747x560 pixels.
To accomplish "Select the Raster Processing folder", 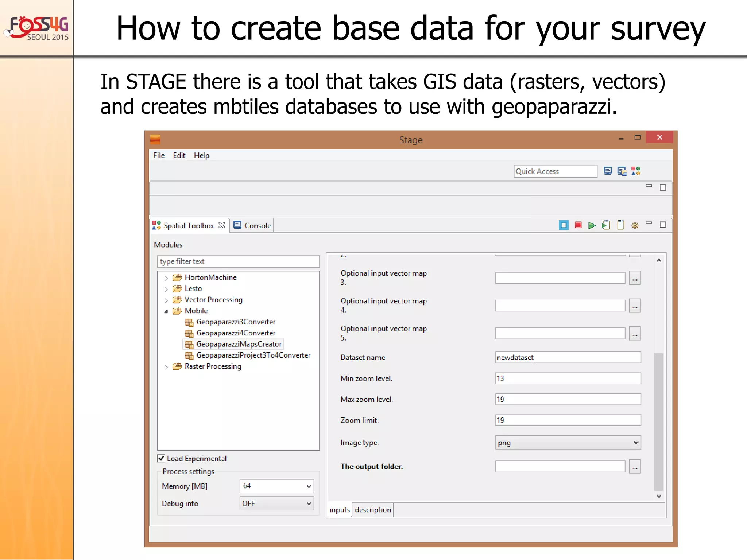I will 207,366.
